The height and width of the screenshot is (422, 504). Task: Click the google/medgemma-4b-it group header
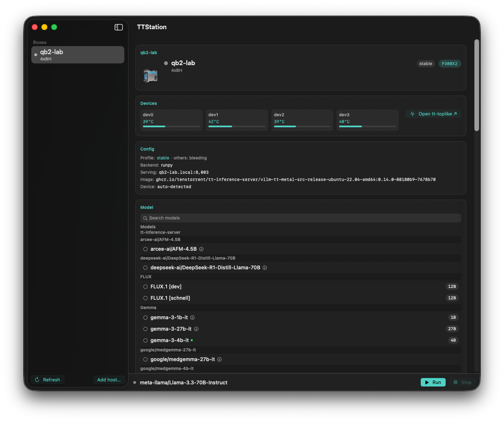301,369
